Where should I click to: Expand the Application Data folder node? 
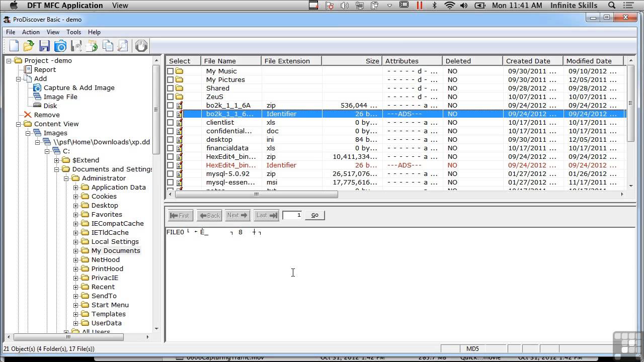tap(76, 187)
